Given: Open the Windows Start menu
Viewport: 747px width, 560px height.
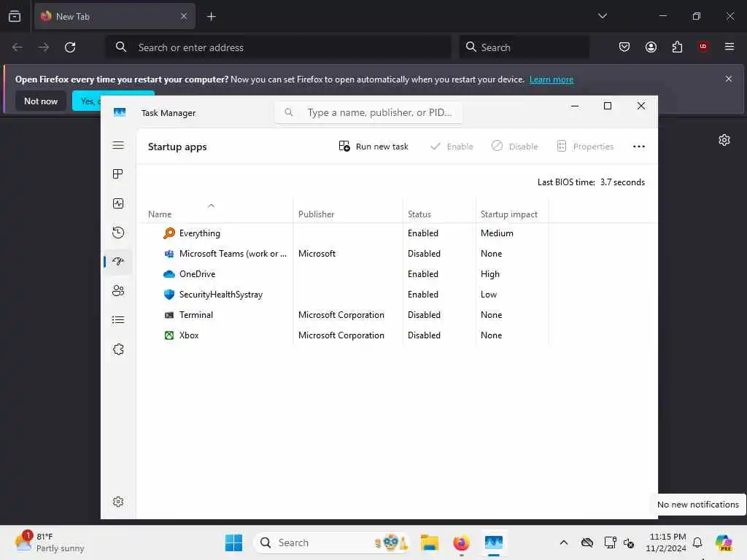Looking at the screenshot, I should (234, 542).
